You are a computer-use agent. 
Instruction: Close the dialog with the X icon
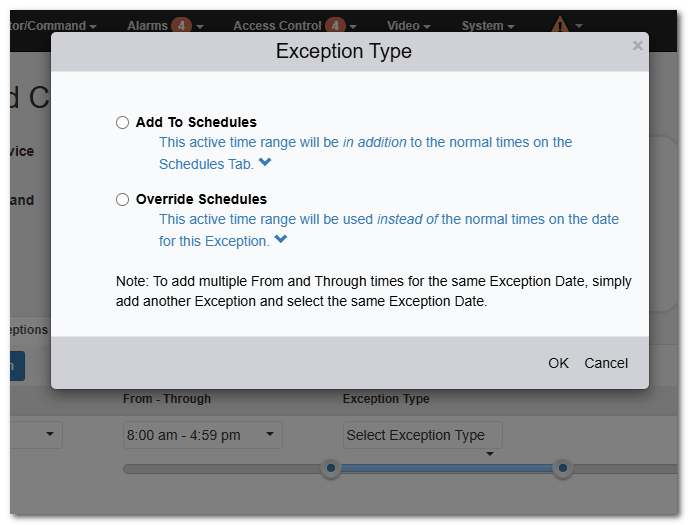click(x=638, y=46)
